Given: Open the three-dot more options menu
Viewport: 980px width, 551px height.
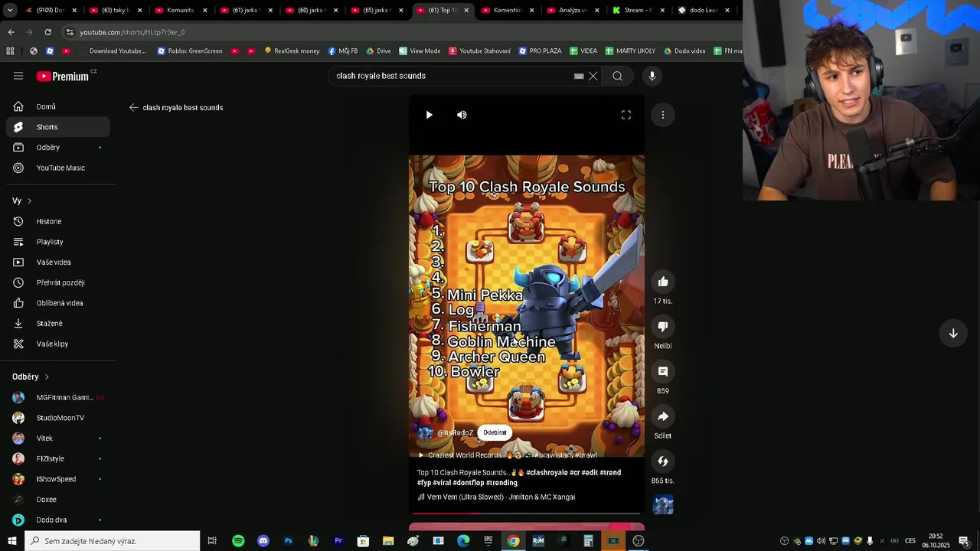Looking at the screenshot, I should pyautogui.click(x=663, y=115).
